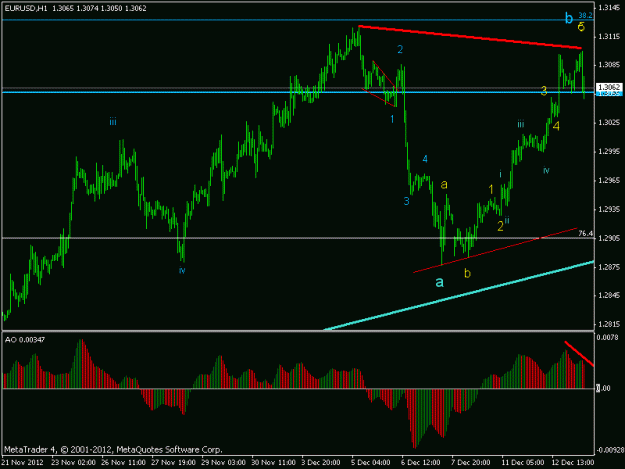Screen dimensions: 625x469
Task: Click the 7 Dec 20:00 time label
Action: [x=471, y=463]
